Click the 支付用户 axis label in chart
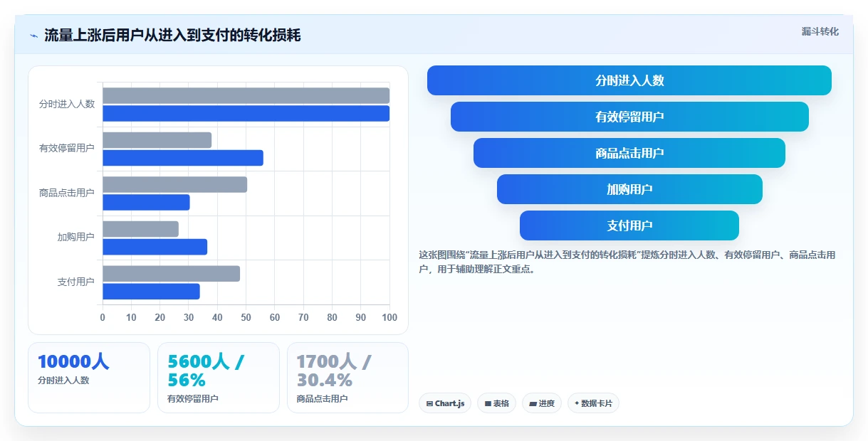Screen dimensions: 868x441 click(x=76, y=282)
